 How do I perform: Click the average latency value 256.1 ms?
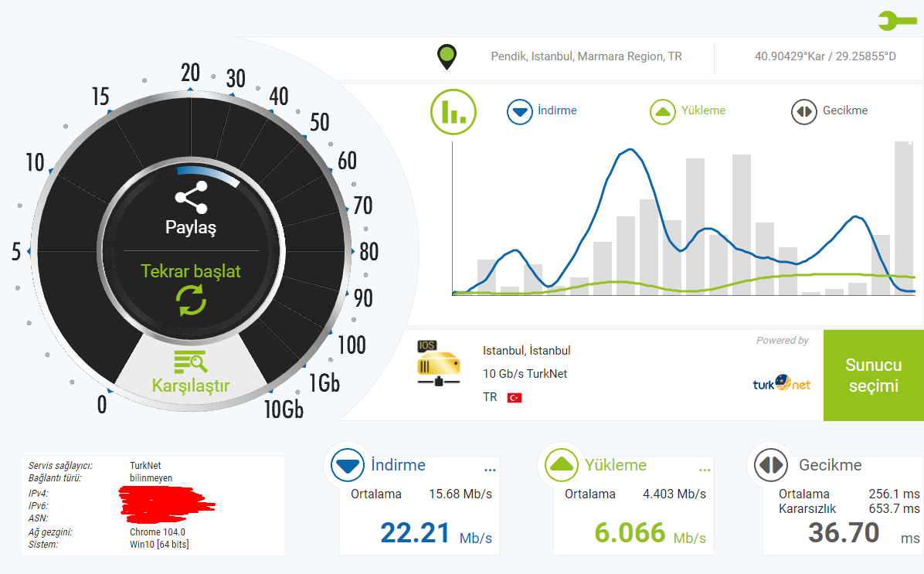tap(894, 494)
